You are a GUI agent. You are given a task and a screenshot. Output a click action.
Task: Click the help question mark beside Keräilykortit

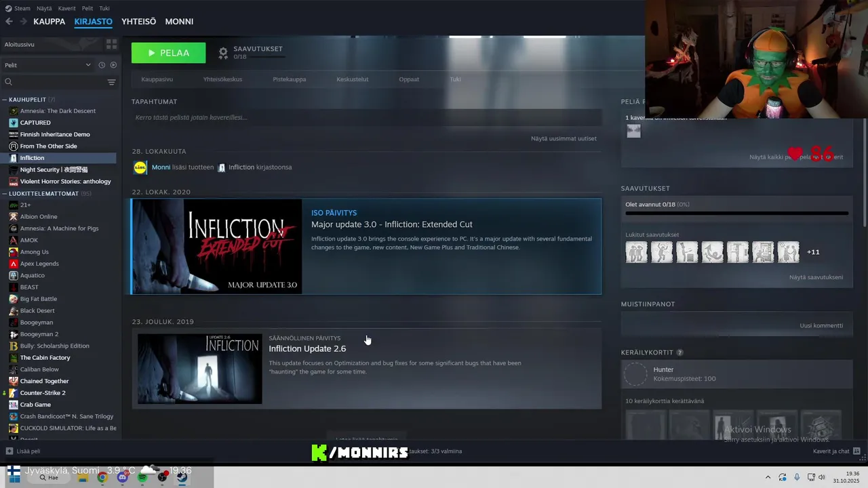coord(679,353)
